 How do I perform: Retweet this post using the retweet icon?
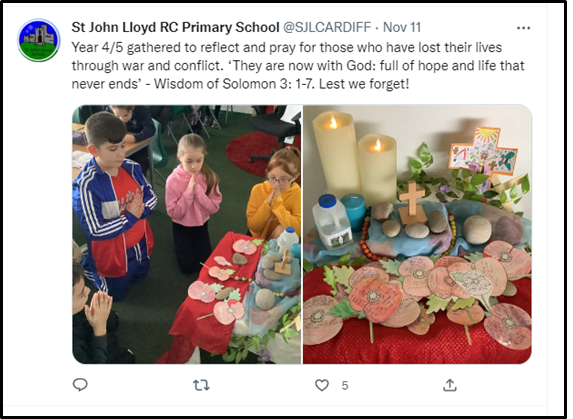[201, 385]
